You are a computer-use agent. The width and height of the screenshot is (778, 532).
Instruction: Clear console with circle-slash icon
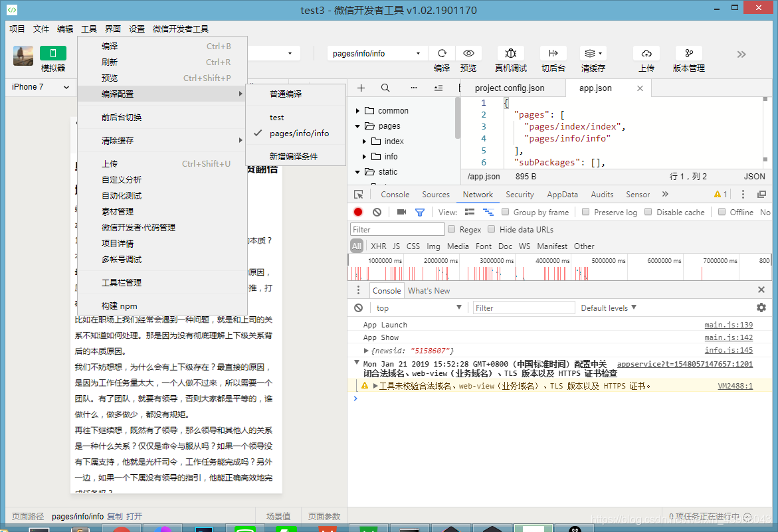click(358, 308)
